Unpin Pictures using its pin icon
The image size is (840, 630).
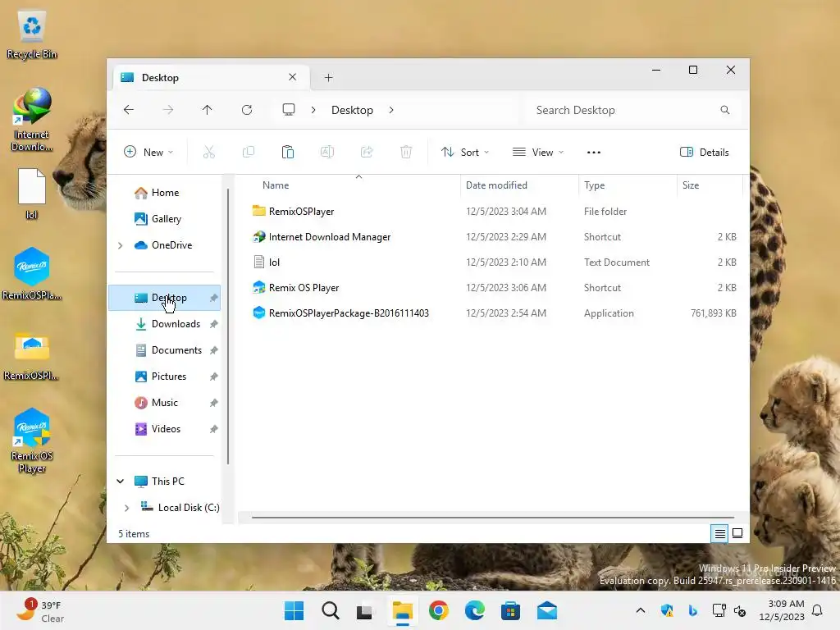(x=214, y=377)
